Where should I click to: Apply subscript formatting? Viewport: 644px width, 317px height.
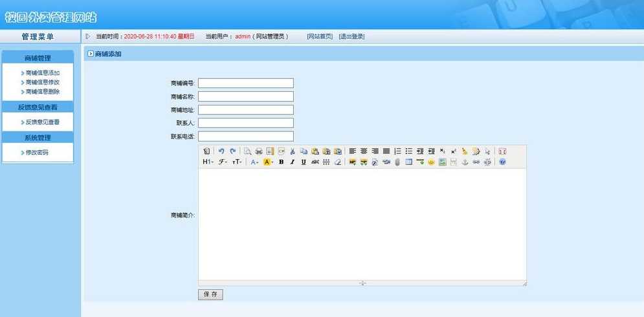click(442, 151)
